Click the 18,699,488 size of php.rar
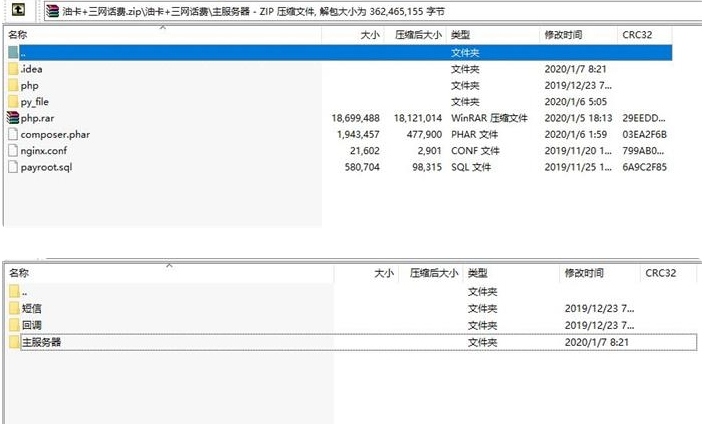The height and width of the screenshot is (424, 712). tap(356, 118)
